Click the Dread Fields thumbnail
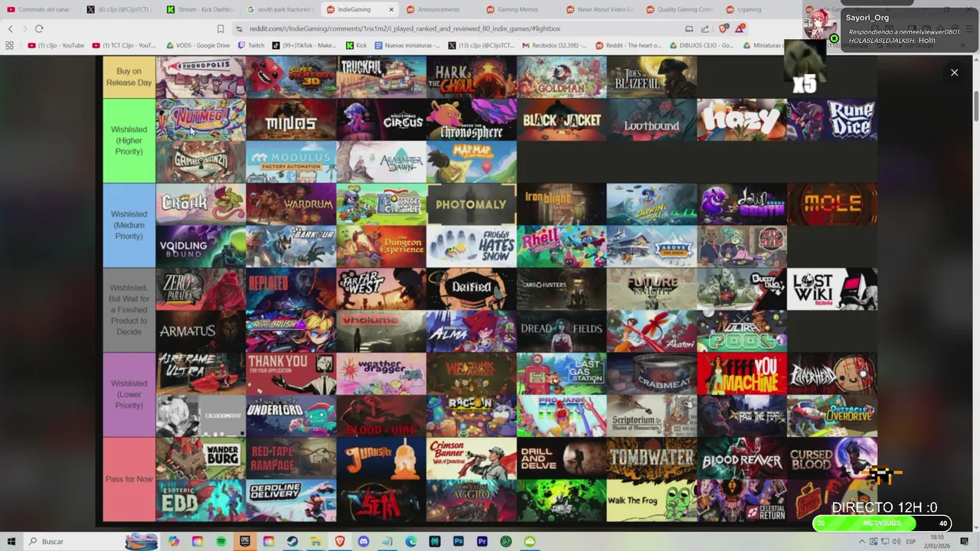Image resolution: width=980 pixels, height=551 pixels. [561, 331]
